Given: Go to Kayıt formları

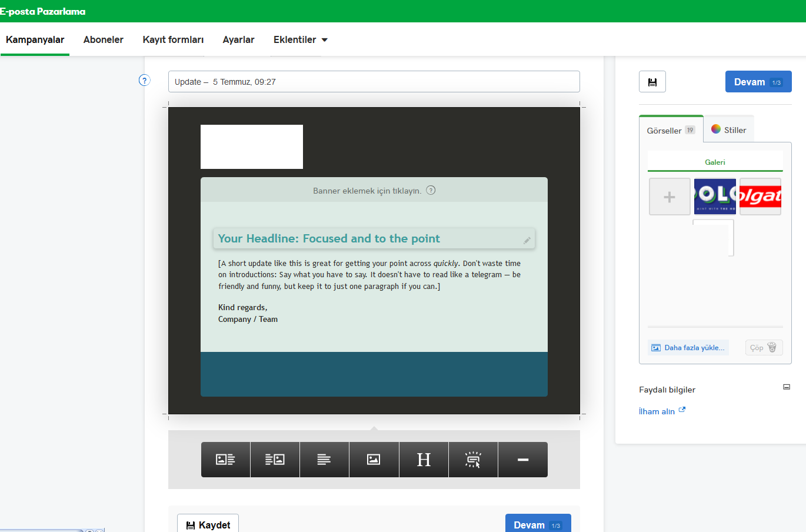Looking at the screenshot, I should 173,39.
